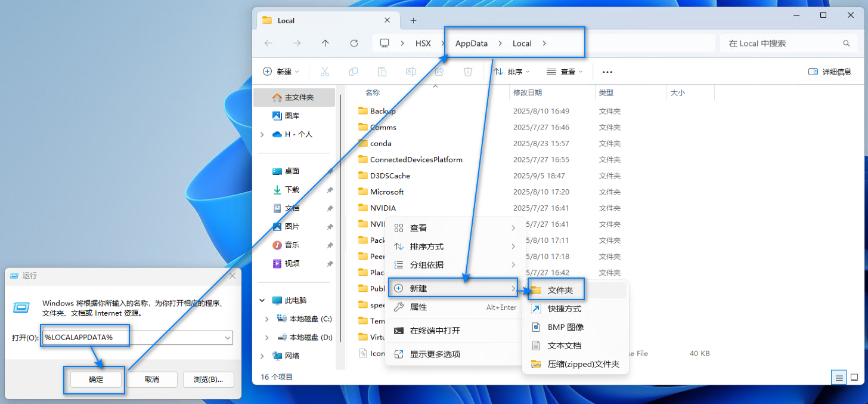Click the Cut scissors icon on toolbar
This screenshot has width=868, height=404.
(x=324, y=72)
